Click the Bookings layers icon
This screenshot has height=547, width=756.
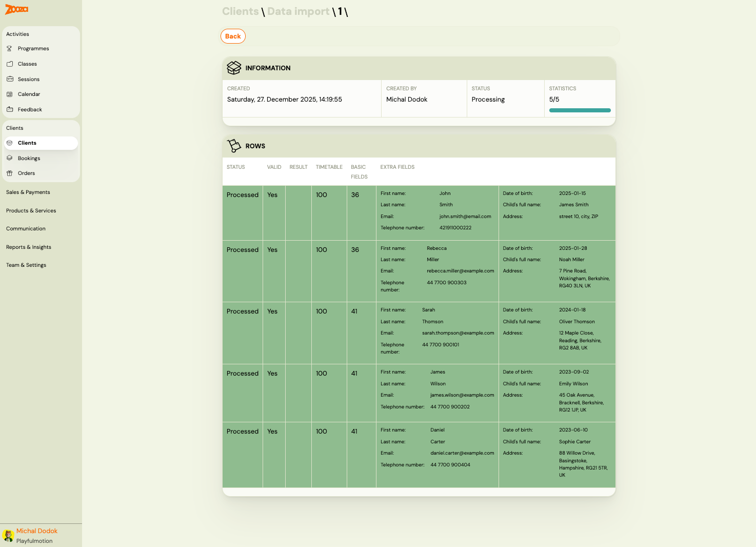(9, 158)
